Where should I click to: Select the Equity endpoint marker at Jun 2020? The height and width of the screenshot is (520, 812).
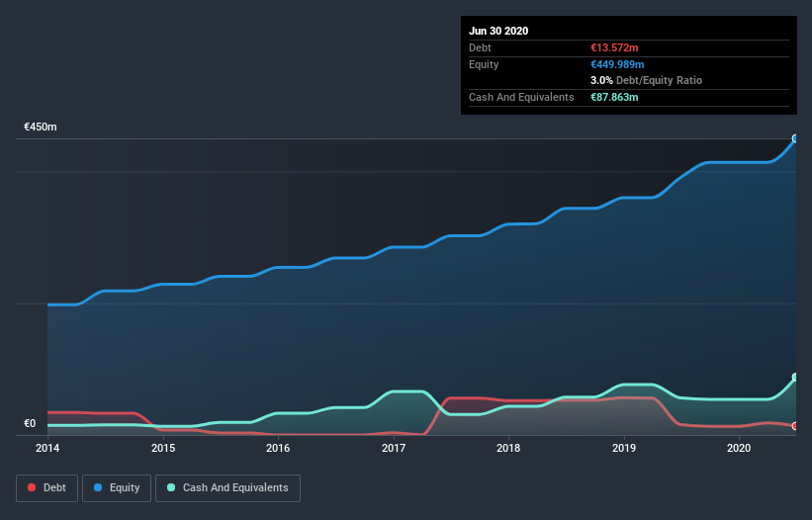pos(795,138)
